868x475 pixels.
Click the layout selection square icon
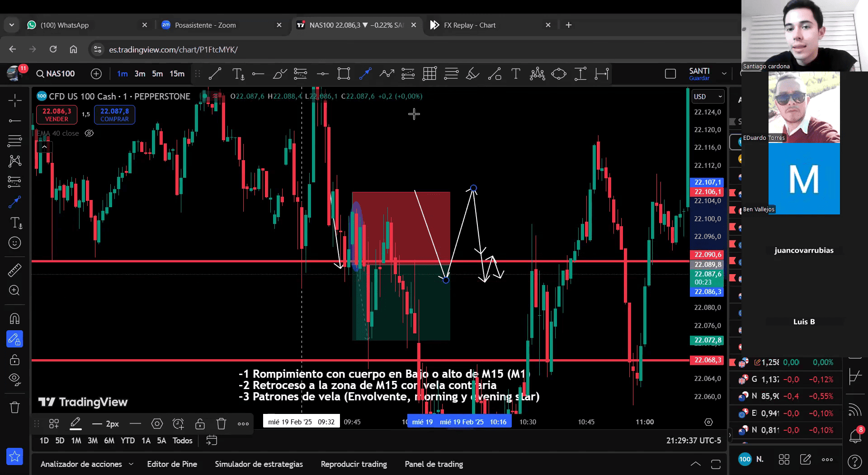pyautogui.click(x=670, y=74)
